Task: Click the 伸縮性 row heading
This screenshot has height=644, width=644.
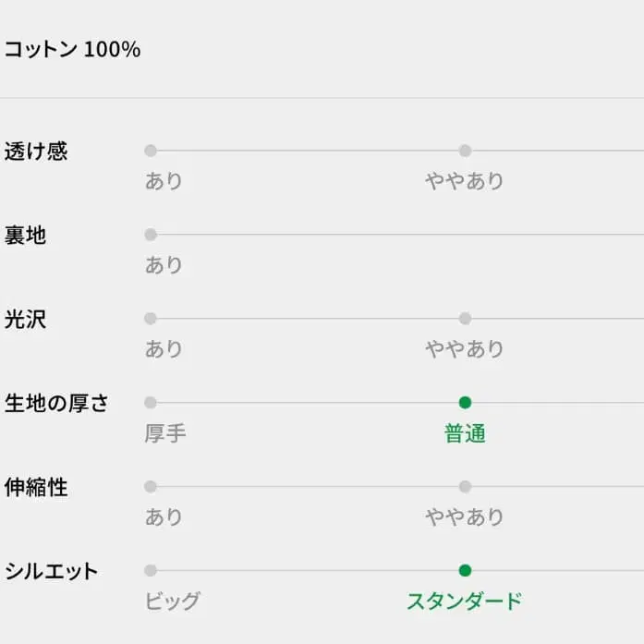Action: pos(36,488)
